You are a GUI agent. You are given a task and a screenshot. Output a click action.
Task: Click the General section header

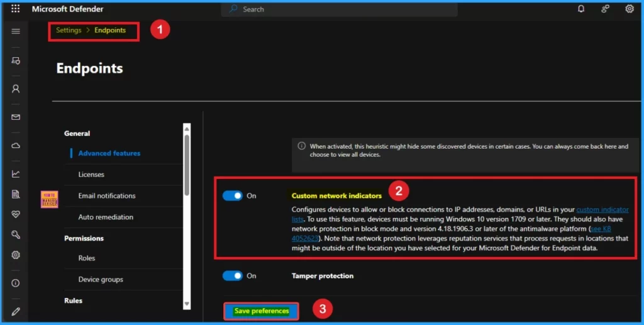click(x=77, y=134)
